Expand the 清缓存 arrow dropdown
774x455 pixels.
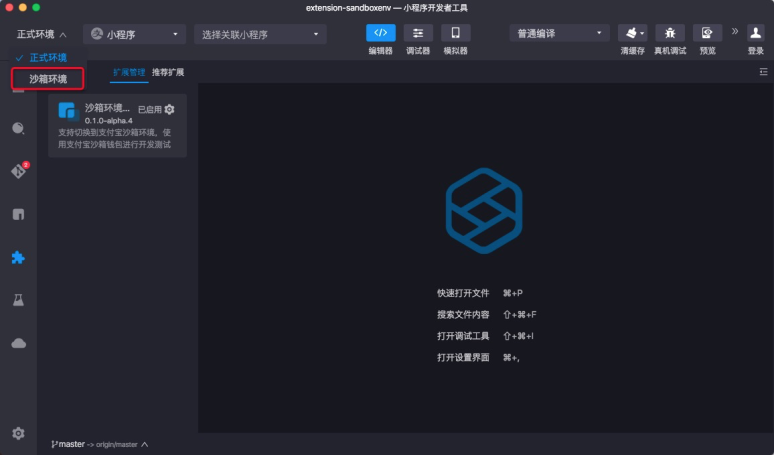click(x=642, y=33)
